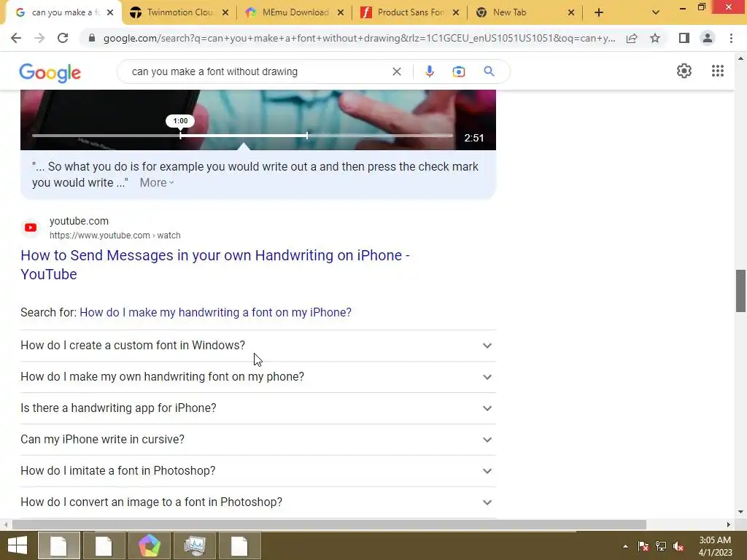Open the side panel icon
Image resolution: width=747 pixels, height=560 pixels.
coord(684,38)
